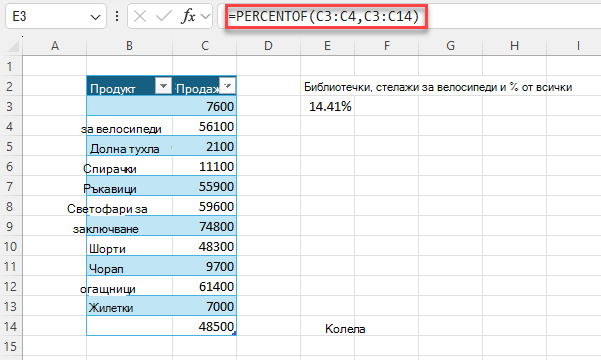Select row 5 header

click(x=10, y=146)
